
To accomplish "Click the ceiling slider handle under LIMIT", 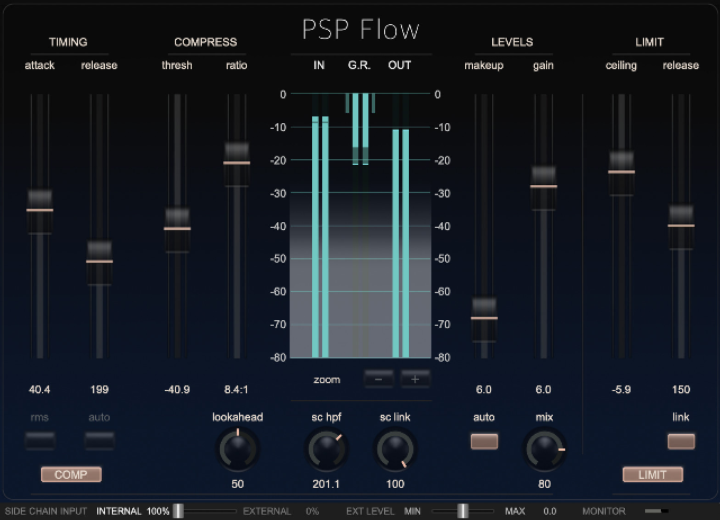I will coord(621,172).
